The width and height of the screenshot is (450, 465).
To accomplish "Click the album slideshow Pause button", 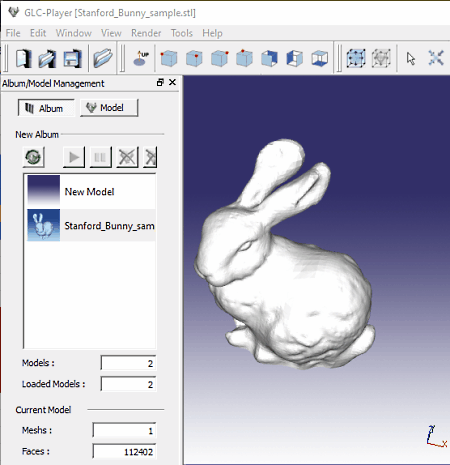I will (100, 157).
